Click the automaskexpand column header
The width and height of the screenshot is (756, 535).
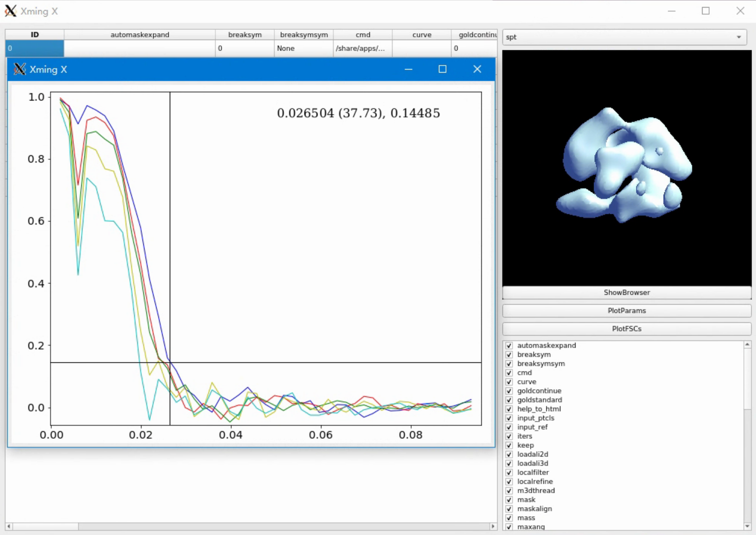(140, 35)
